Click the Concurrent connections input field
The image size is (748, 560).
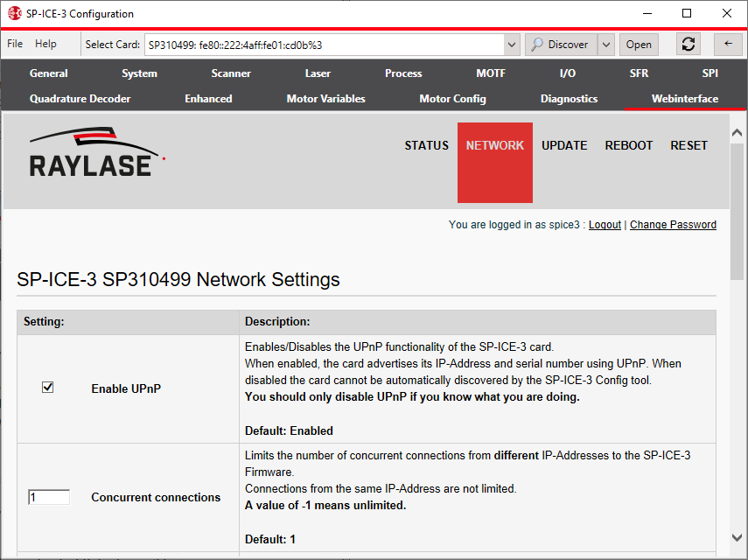coord(49,497)
